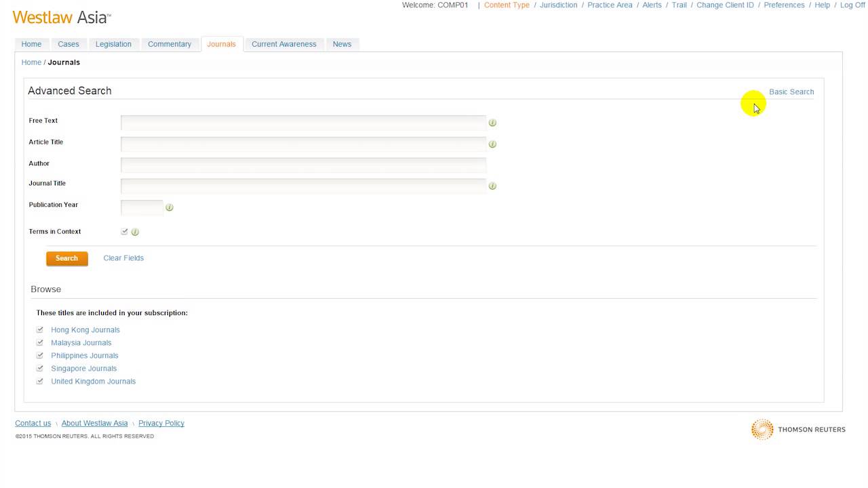The width and height of the screenshot is (868, 488).
Task: Go to the Current Awareness tab
Action: 284,44
